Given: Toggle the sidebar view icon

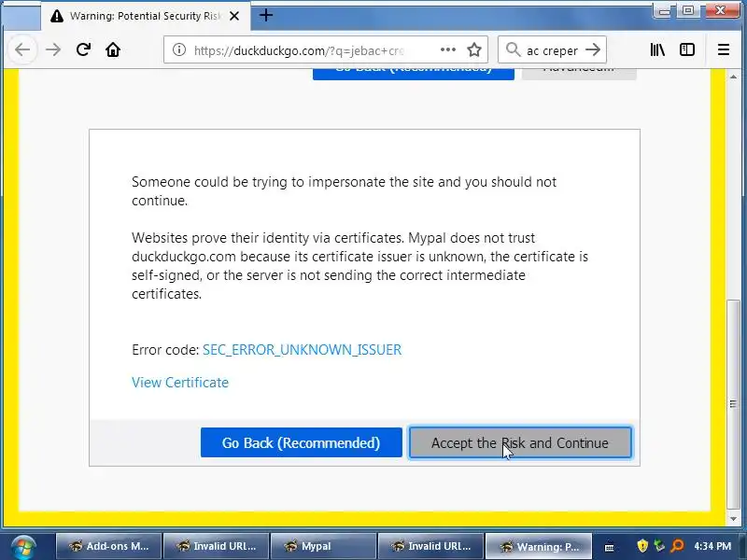Looking at the screenshot, I should click(x=687, y=49).
